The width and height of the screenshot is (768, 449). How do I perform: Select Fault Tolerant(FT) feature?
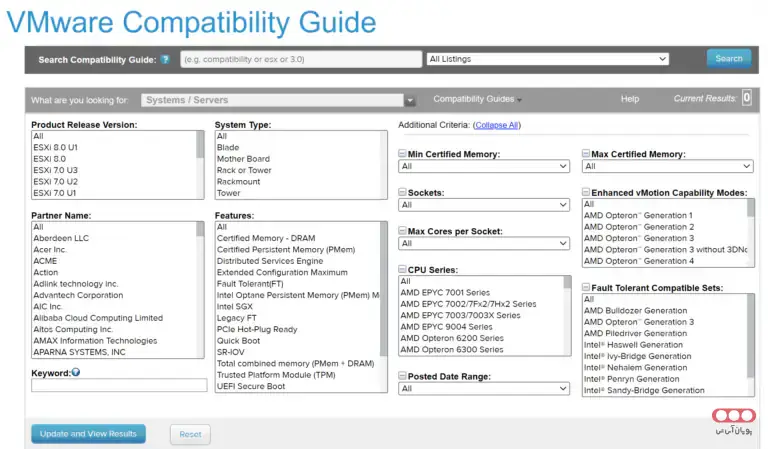point(250,284)
